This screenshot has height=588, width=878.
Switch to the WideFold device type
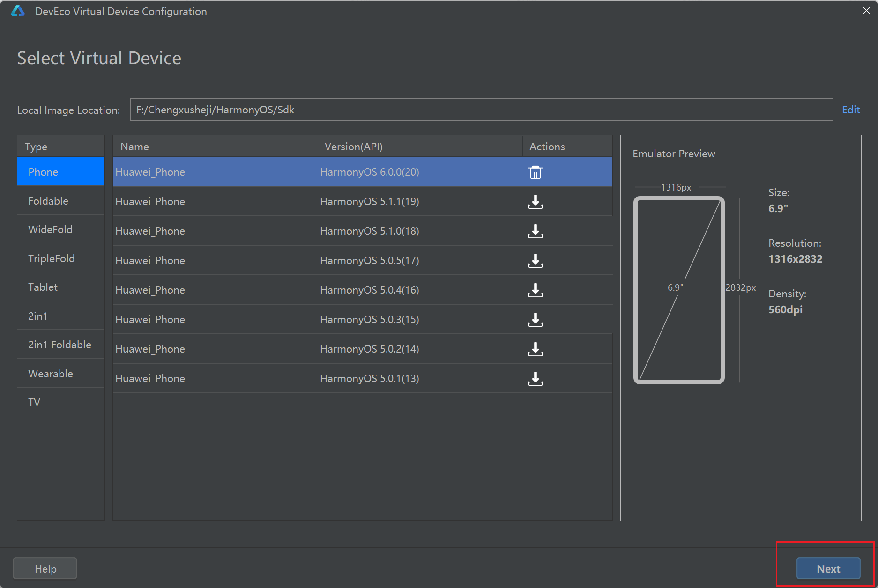coord(50,229)
